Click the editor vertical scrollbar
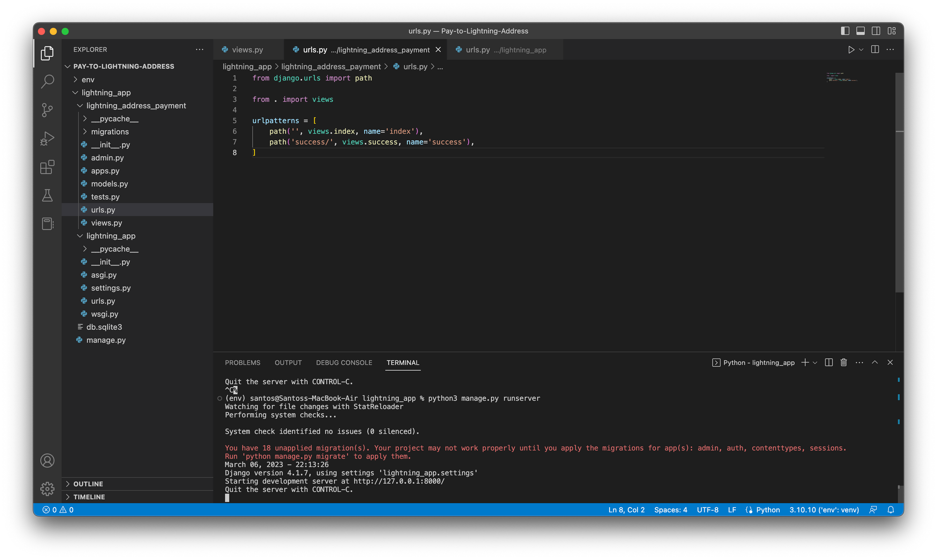Viewport: 937px width, 560px height. tap(899, 183)
